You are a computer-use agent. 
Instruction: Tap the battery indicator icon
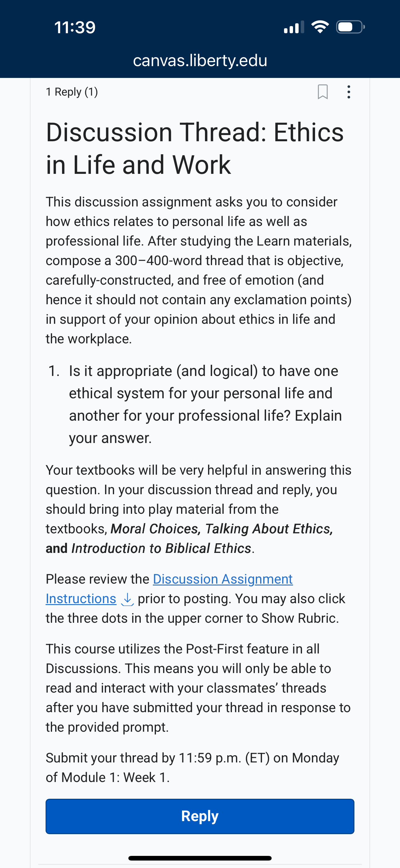350,27
